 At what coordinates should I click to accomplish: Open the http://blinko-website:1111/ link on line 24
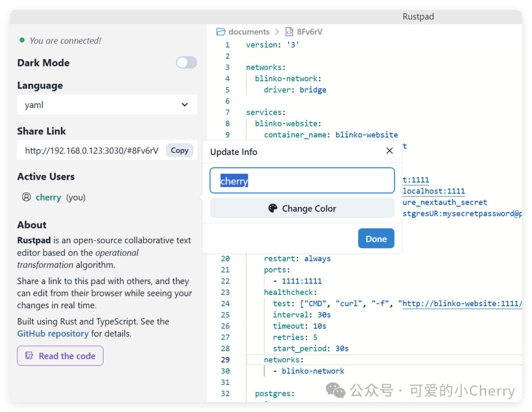462,304
